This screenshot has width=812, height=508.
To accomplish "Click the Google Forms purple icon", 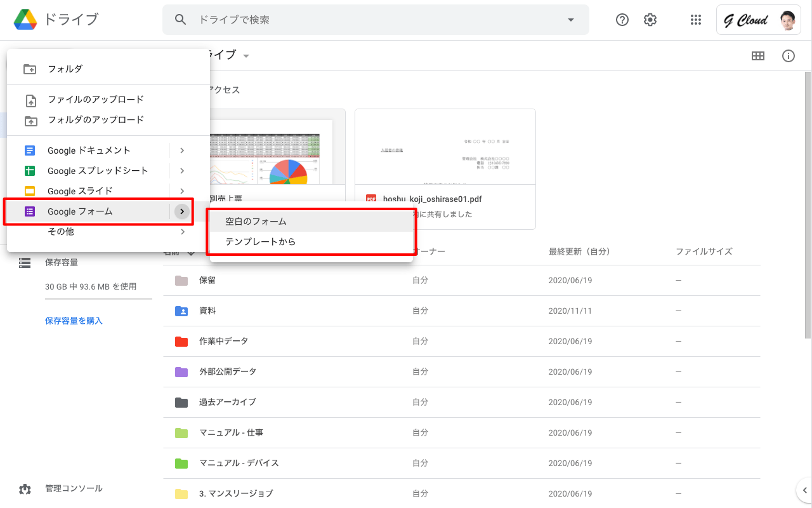I will [30, 211].
